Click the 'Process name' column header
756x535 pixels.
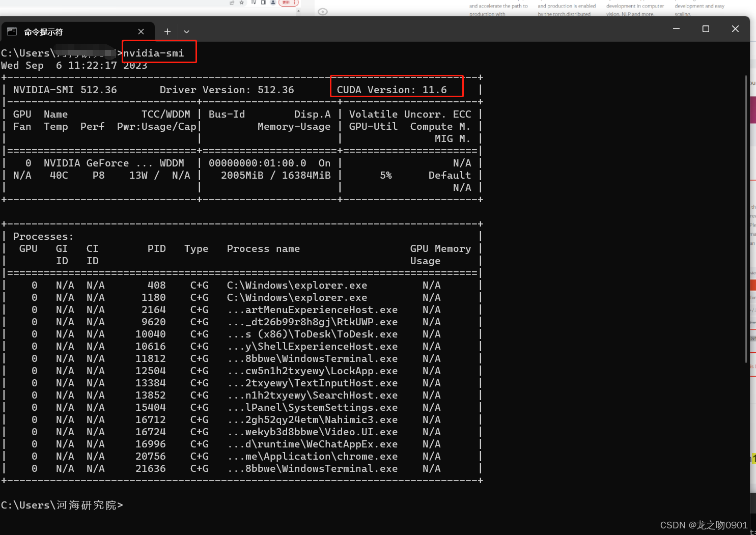[x=263, y=248]
